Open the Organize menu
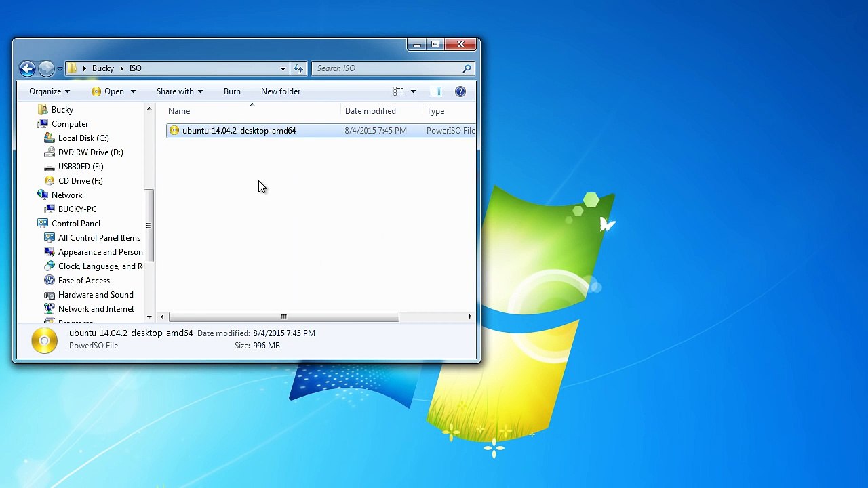This screenshot has height=488, width=868. click(49, 91)
